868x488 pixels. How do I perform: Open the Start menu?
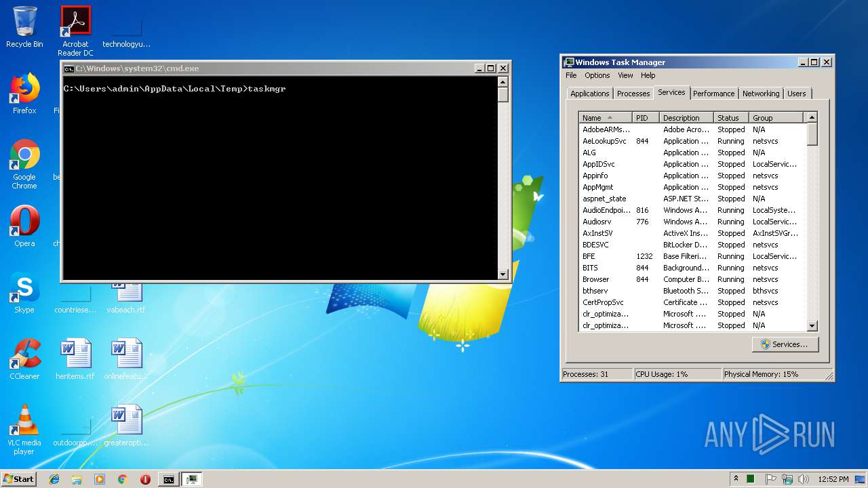18,479
